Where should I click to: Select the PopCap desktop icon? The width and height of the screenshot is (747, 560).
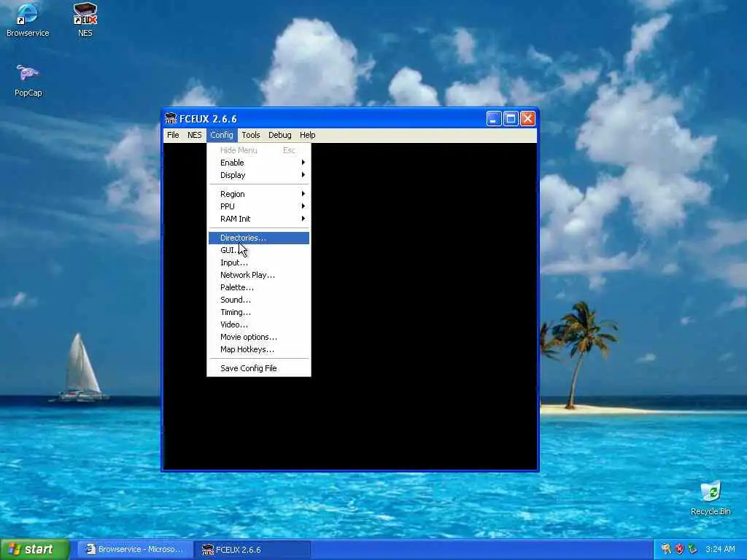coord(28,80)
